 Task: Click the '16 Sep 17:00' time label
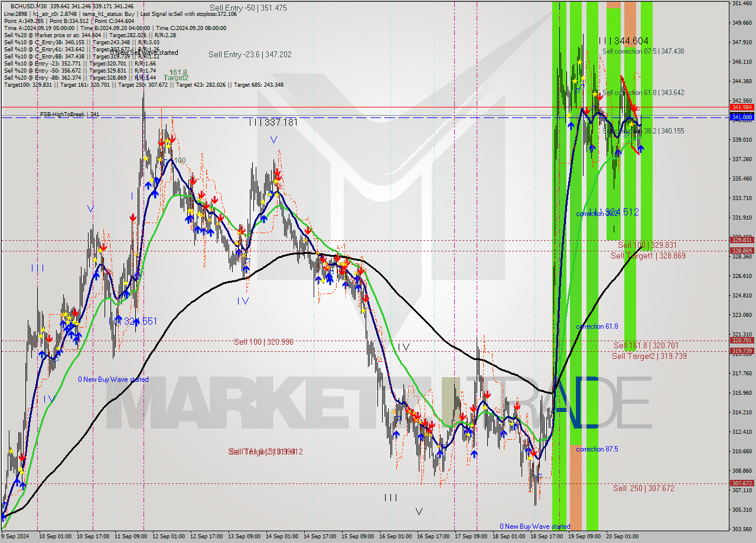tap(434, 537)
